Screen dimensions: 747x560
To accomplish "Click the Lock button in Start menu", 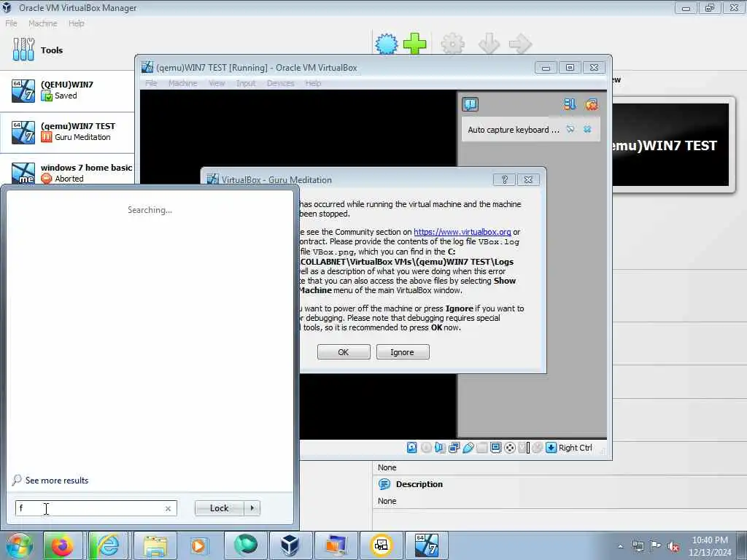I will click(219, 508).
